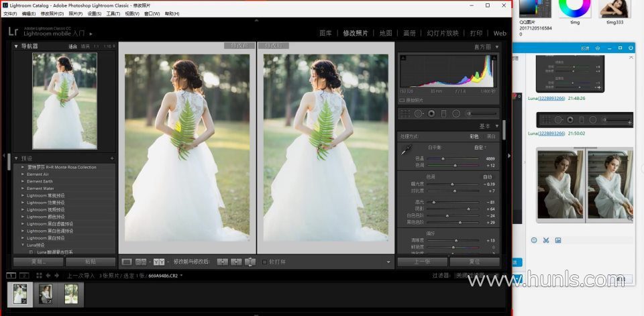Collapse the 直方图 histogram panel
The width and height of the screenshot is (644, 316).
pyautogui.click(x=497, y=47)
